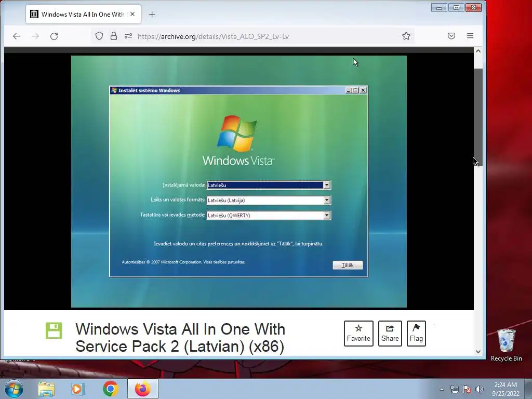Click the volume speaker tray icon
Viewport: 532px width, 399px height.
click(x=480, y=389)
